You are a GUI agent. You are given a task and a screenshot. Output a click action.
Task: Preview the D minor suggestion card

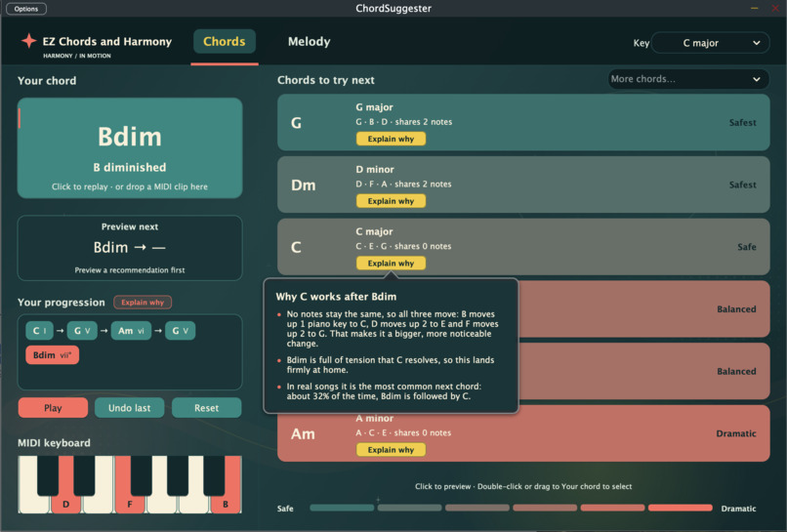523,184
